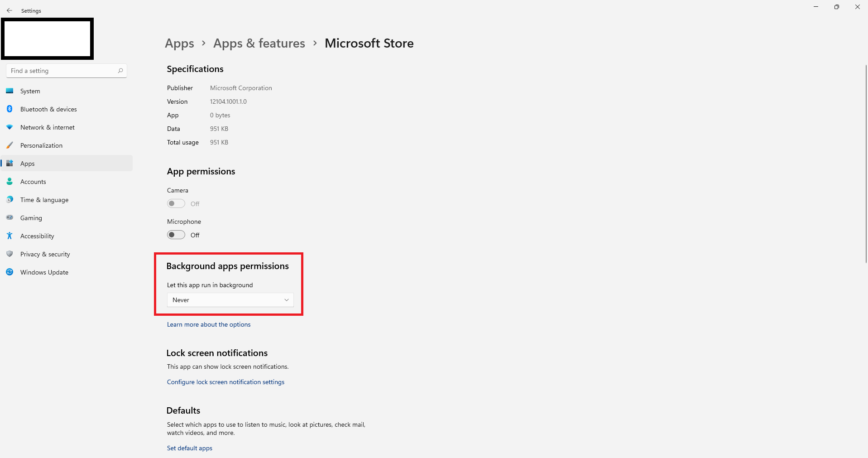
Task: Click the Windows Update sync icon
Action: [x=10, y=272]
